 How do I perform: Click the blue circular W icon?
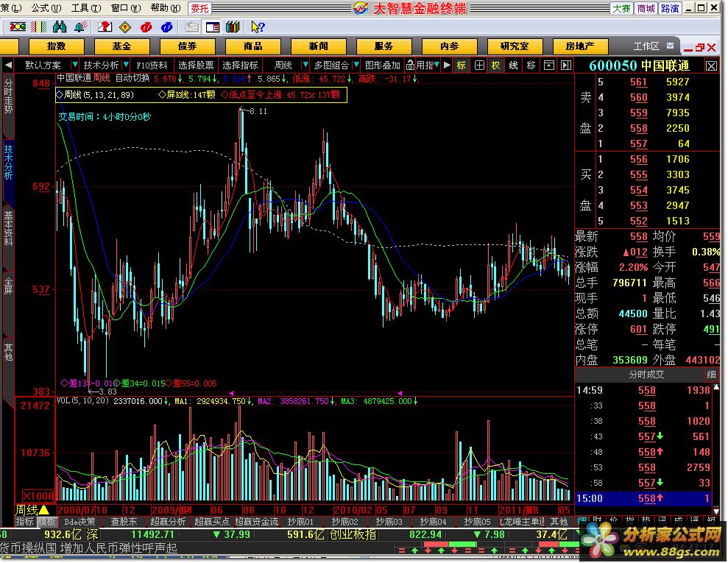pos(167,27)
